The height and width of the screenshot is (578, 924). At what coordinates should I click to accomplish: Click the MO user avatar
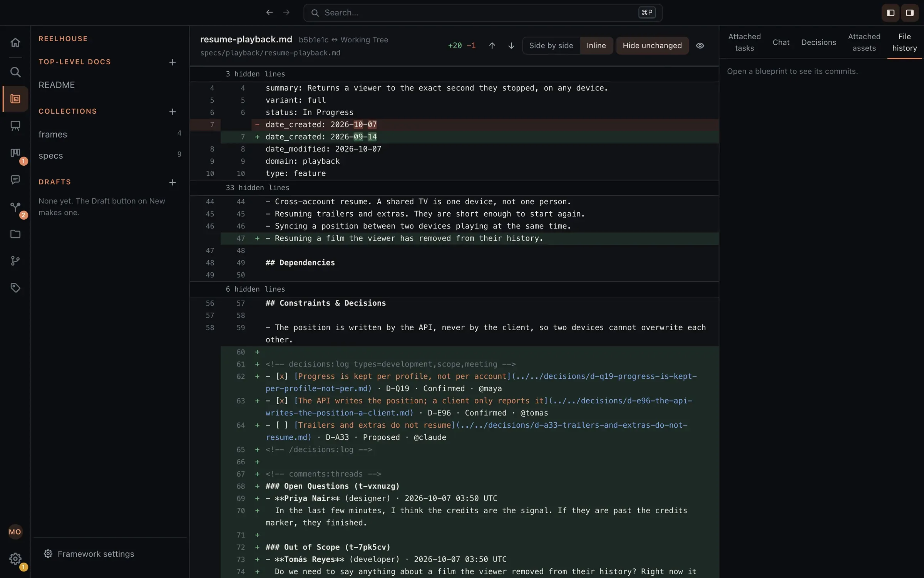pyautogui.click(x=15, y=532)
